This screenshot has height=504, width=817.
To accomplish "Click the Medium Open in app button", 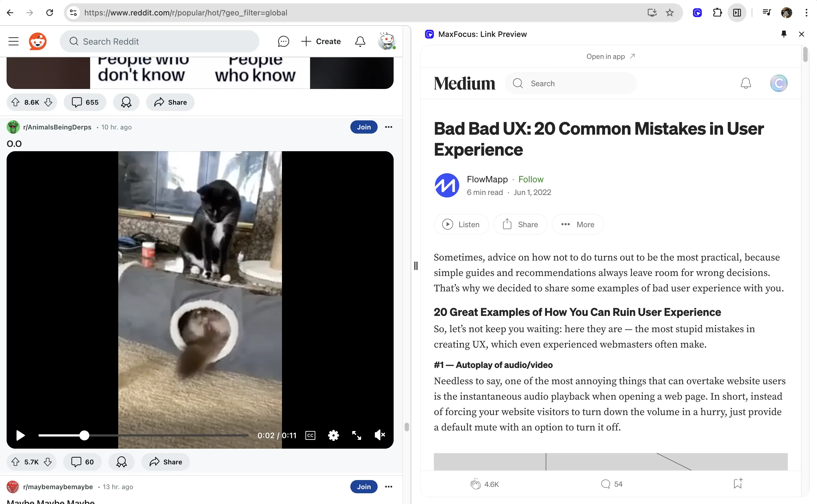I will coord(611,56).
